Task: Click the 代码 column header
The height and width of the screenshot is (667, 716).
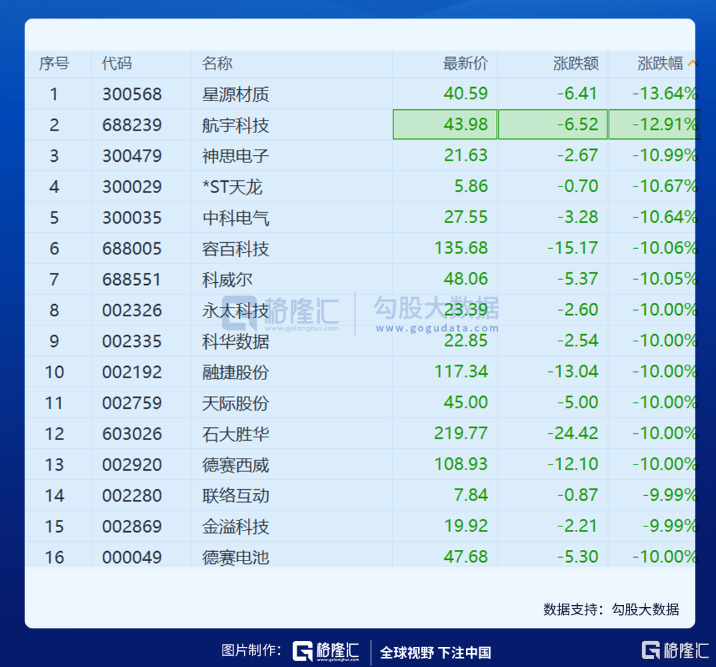Action: click(117, 64)
